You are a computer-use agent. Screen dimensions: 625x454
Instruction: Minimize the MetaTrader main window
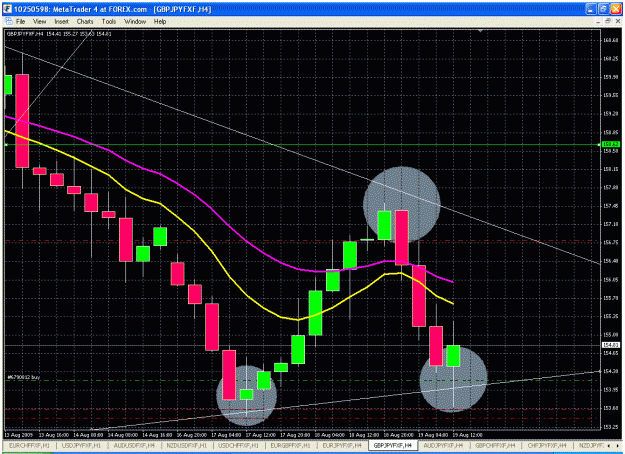[591, 9]
